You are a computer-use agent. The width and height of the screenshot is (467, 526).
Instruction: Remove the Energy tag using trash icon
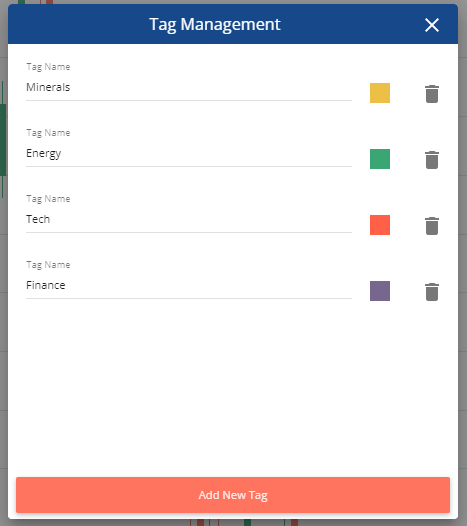point(432,160)
